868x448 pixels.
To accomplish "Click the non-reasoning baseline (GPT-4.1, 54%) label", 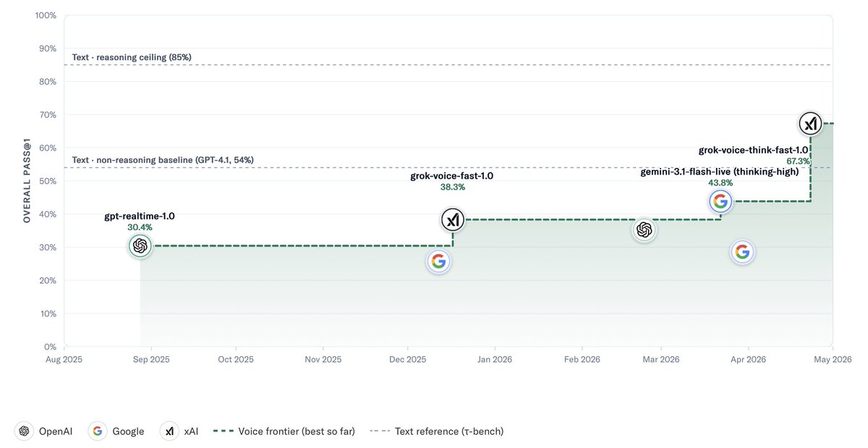I will 163,160.
